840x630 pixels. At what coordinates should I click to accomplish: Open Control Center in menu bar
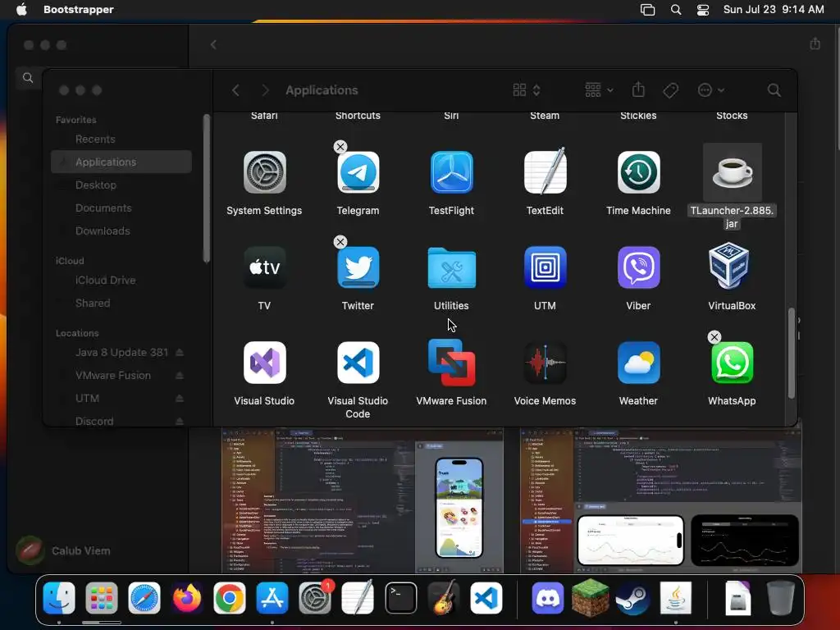(703, 9)
